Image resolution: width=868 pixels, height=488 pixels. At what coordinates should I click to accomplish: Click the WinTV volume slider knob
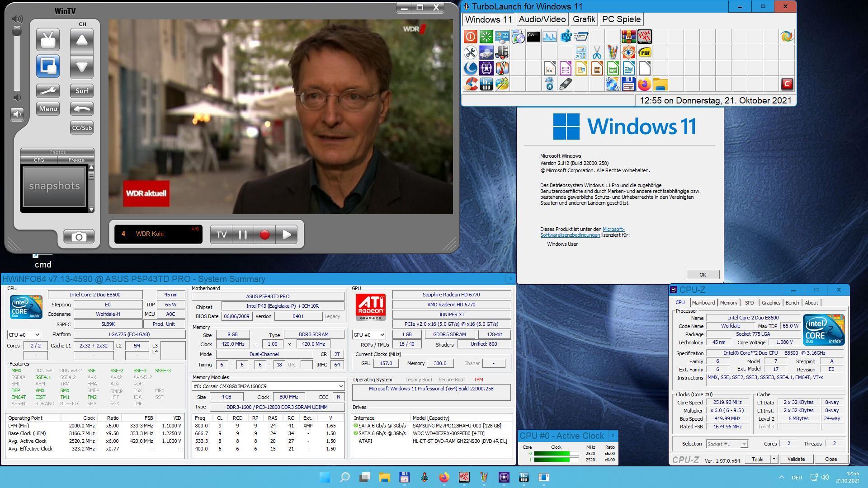coord(17,32)
